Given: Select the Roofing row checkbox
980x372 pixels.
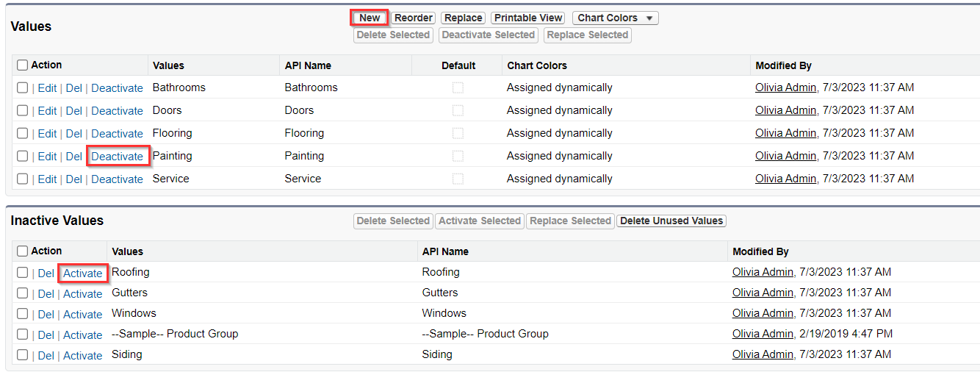Looking at the screenshot, I should tap(22, 273).
